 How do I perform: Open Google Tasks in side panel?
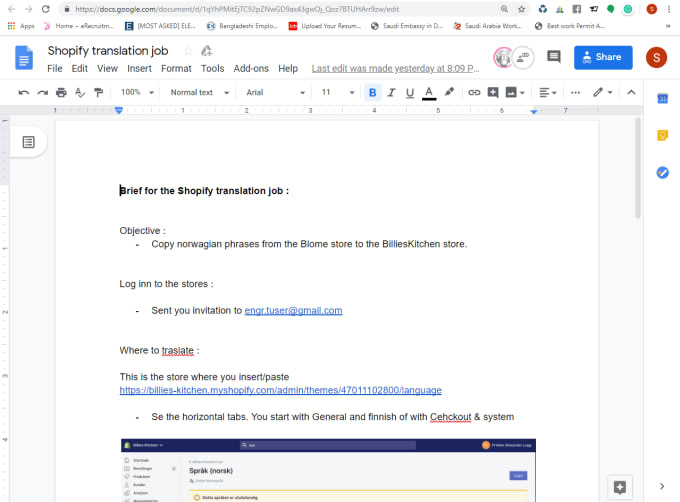(x=662, y=173)
